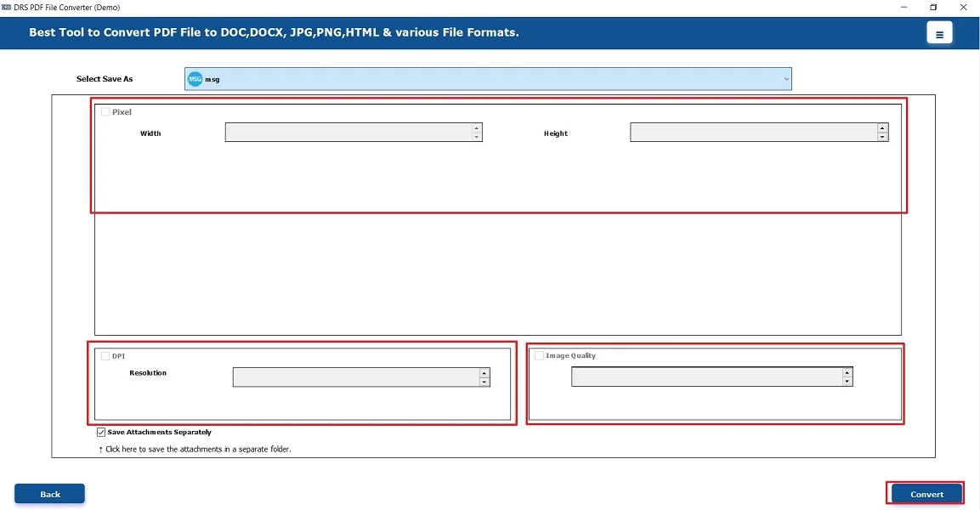Click the Resolution input field

pyautogui.click(x=355, y=377)
